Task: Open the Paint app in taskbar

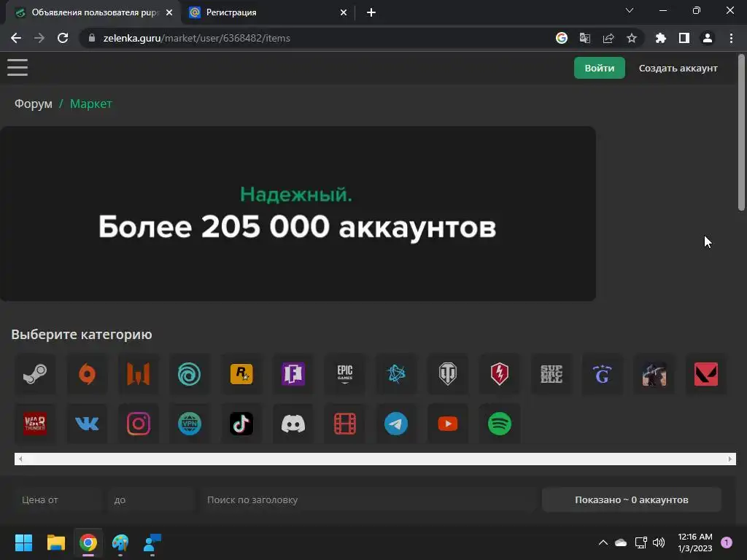Action: (x=120, y=542)
